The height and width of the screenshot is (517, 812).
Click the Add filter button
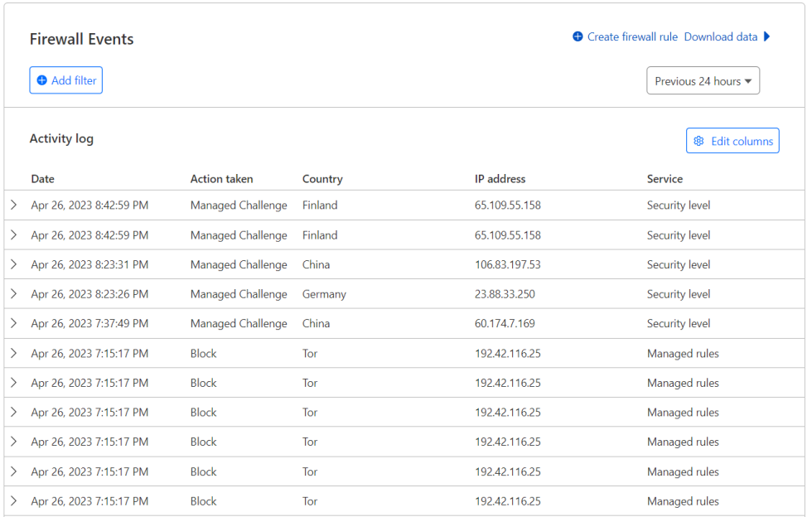tap(65, 80)
